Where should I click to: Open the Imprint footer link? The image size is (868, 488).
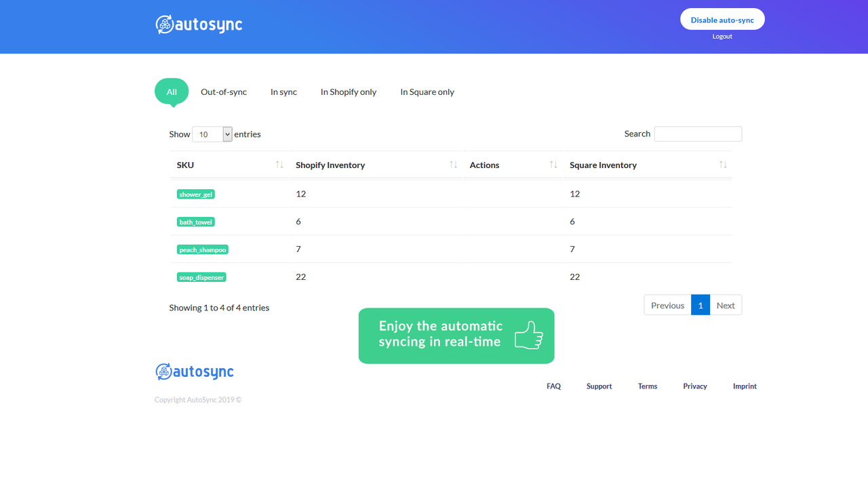point(745,386)
